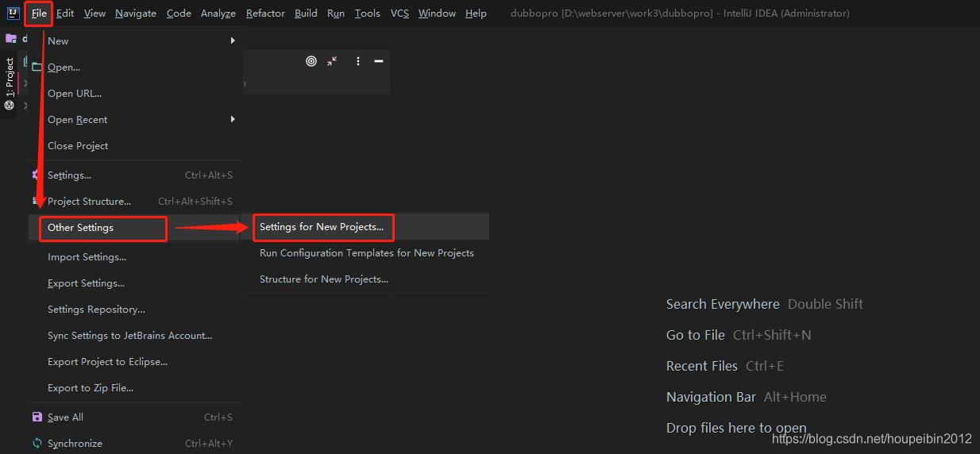
Task: Click the Synchronize refresh icon
Action: click(37, 444)
